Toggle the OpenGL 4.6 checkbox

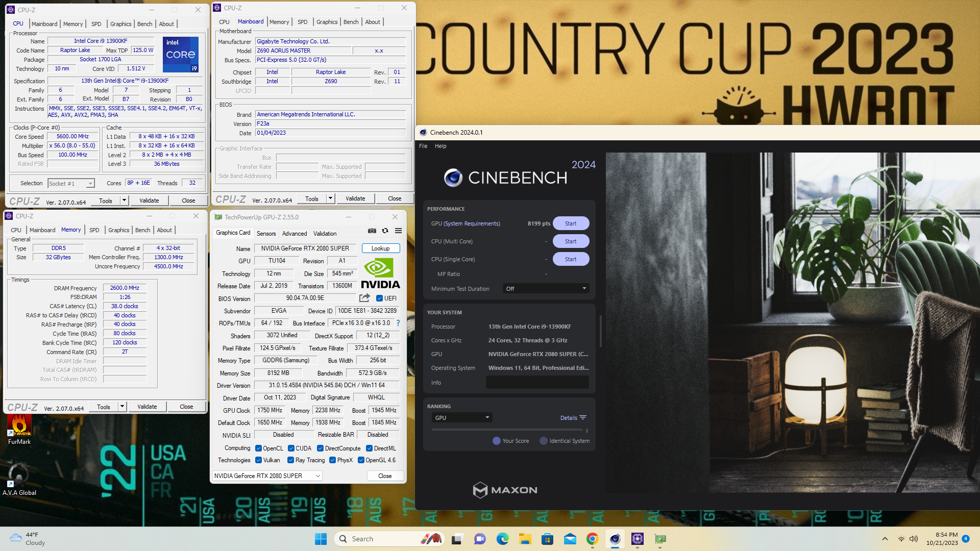click(361, 460)
